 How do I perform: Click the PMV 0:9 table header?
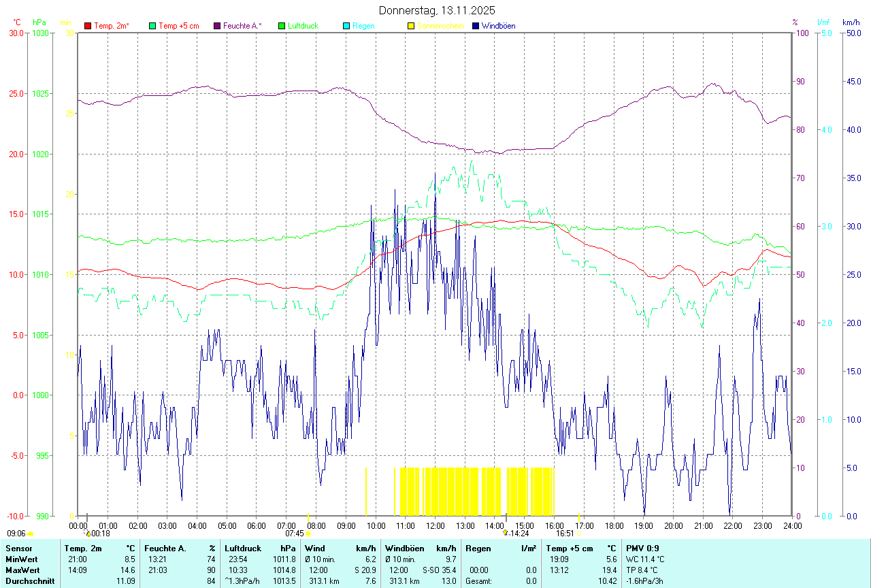[642, 548]
